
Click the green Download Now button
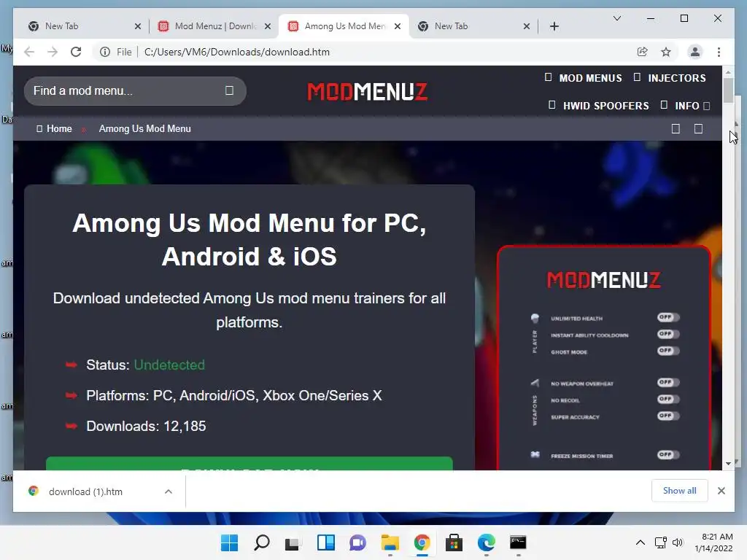249,463
